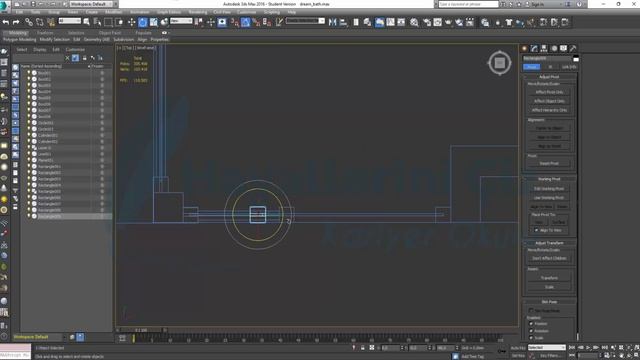Open the reference coordinate system View dropdown
This screenshot has width=640, height=360.
(181, 21)
